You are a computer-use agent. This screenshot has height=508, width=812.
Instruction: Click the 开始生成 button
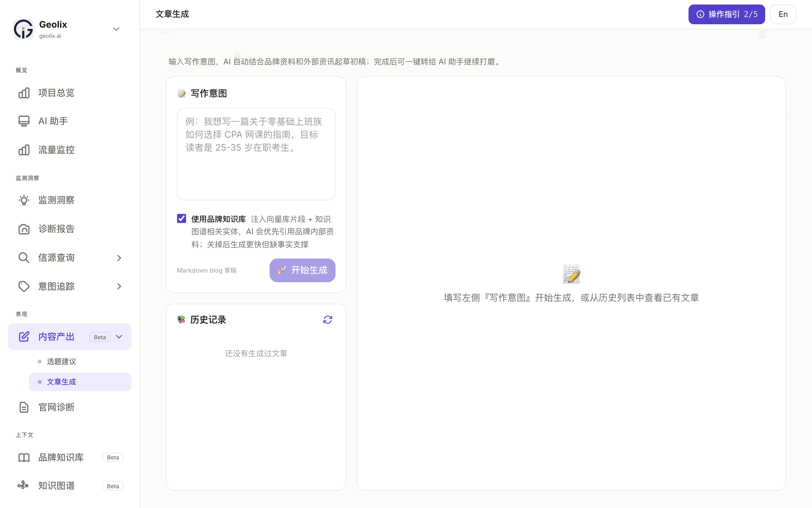(x=302, y=270)
